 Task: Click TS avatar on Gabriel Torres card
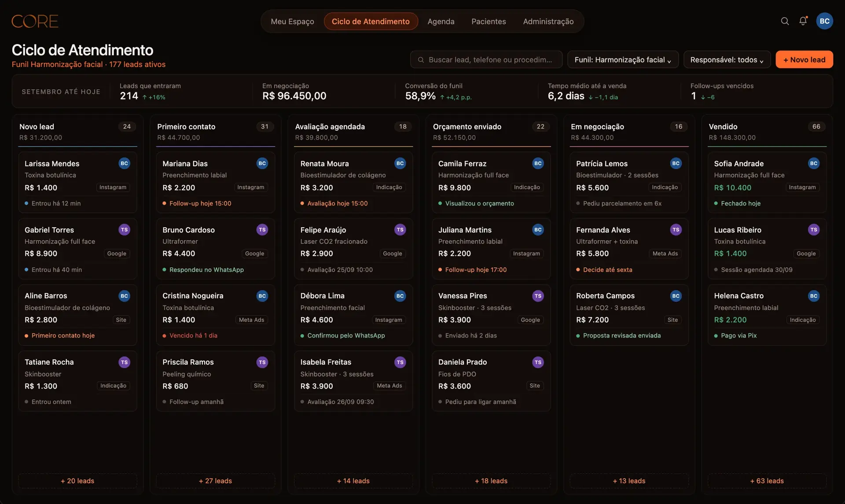[x=124, y=230]
